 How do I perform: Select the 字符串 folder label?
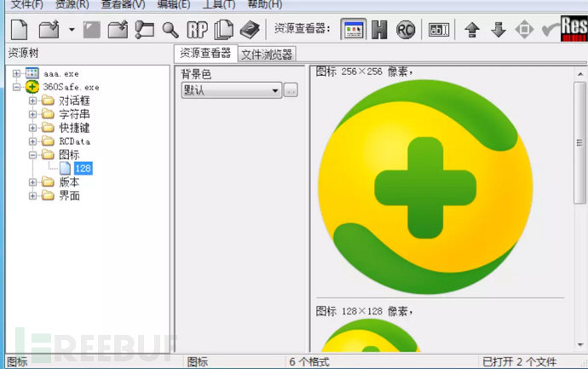click(74, 114)
